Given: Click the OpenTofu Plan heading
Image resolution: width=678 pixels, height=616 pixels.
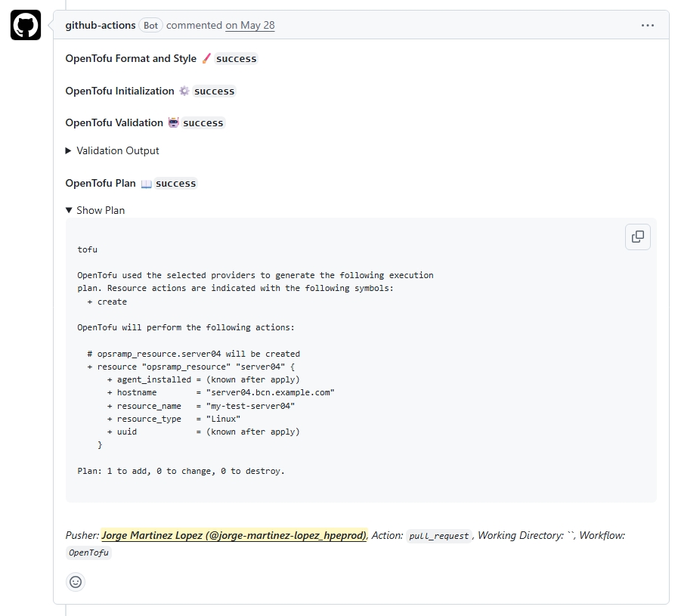Looking at the screenshot, I should click(x=101, y=183).
